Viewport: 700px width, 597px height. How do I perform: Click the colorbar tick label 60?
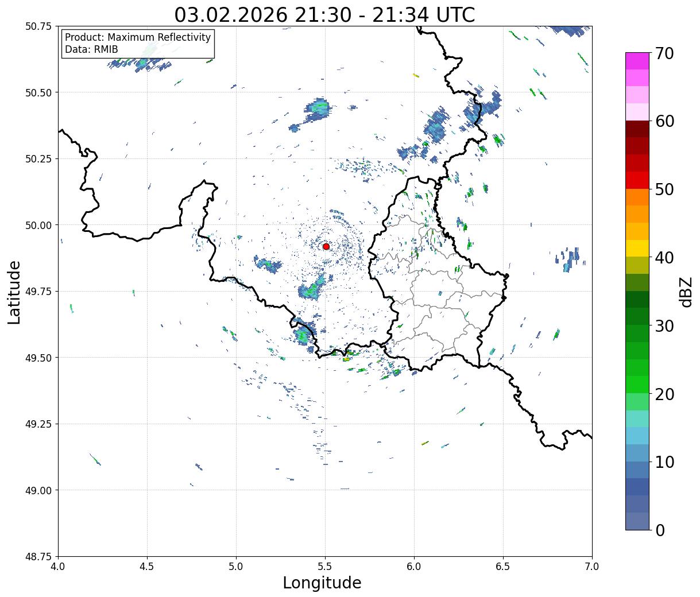(664, 121)
